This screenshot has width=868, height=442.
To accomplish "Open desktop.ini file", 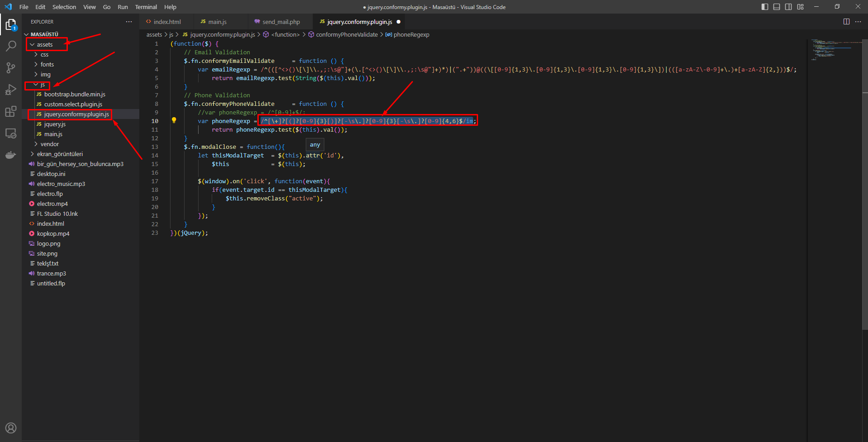I will (51, 174).
